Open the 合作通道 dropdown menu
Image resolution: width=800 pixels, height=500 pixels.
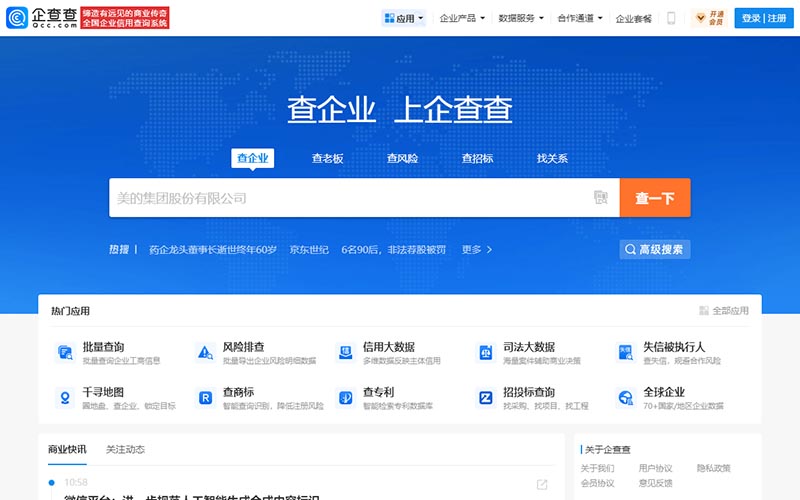[580, 18]
